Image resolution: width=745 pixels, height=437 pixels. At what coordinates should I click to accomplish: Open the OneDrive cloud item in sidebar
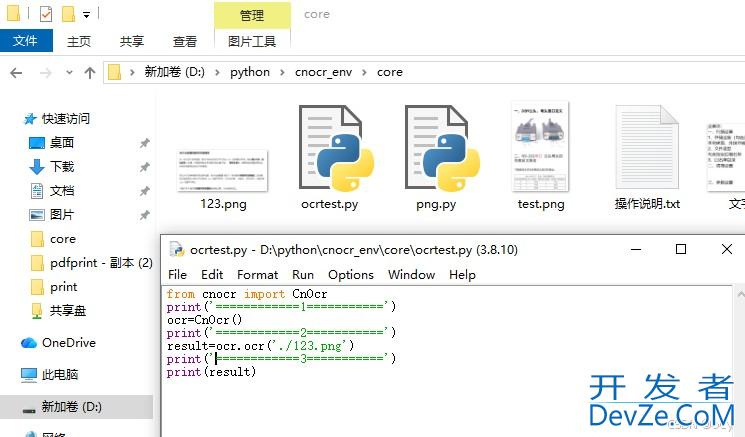(x=68, y=343)
